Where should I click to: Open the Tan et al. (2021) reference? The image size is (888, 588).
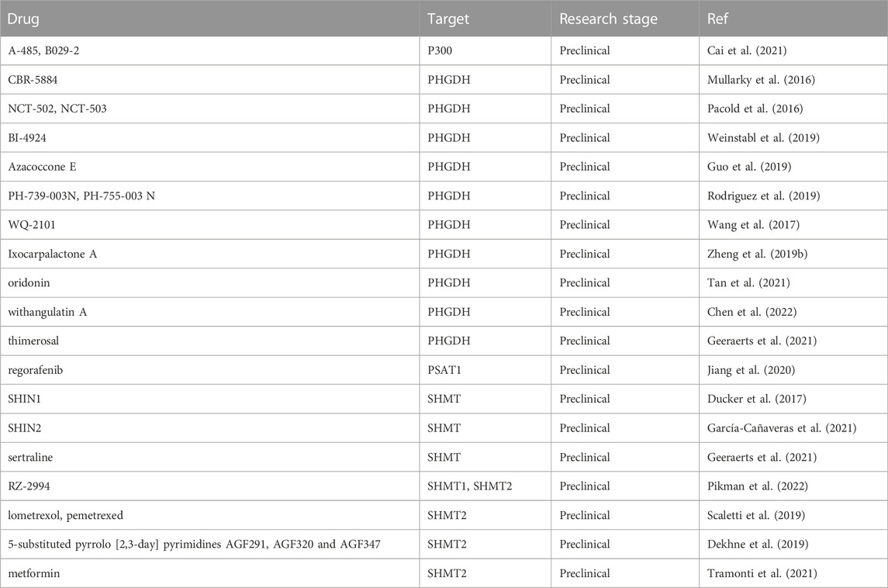click(x=748, y=282)
